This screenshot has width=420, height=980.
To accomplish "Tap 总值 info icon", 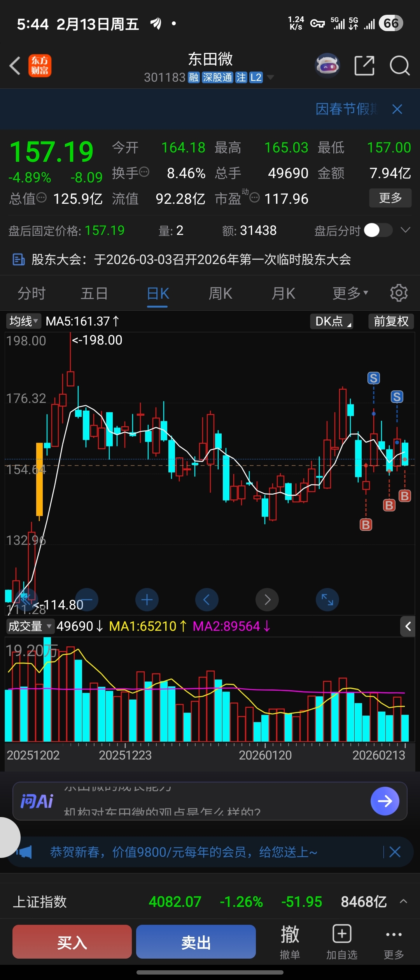I will click(x=42, y=198).
